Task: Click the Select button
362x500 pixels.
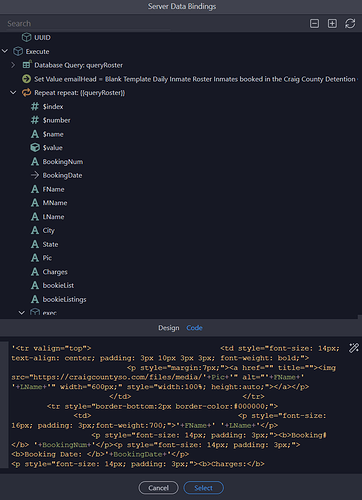Action: (x=203, y=488)
